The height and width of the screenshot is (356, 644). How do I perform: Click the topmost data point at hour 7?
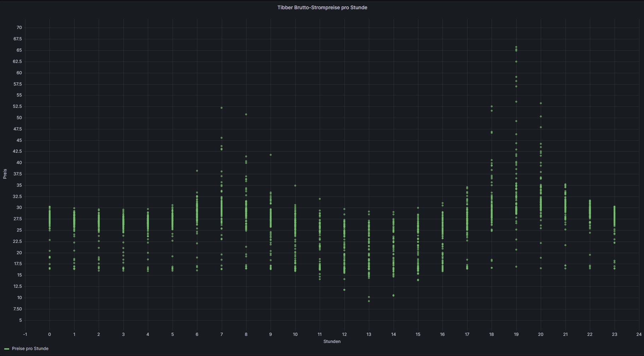pyautogui.click(x=222, y=108)
